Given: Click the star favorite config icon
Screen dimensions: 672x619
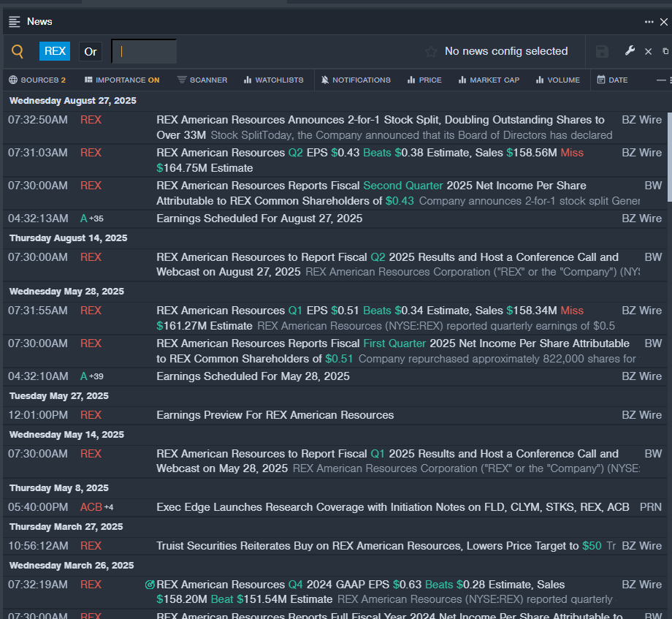Looking at the screenshot, I should tap(431, 52).
